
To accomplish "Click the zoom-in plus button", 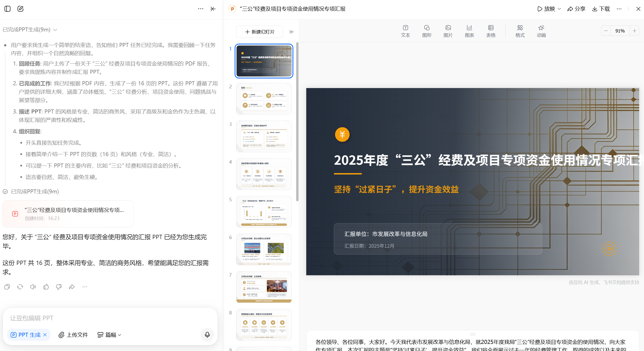I will pos(635,31).
